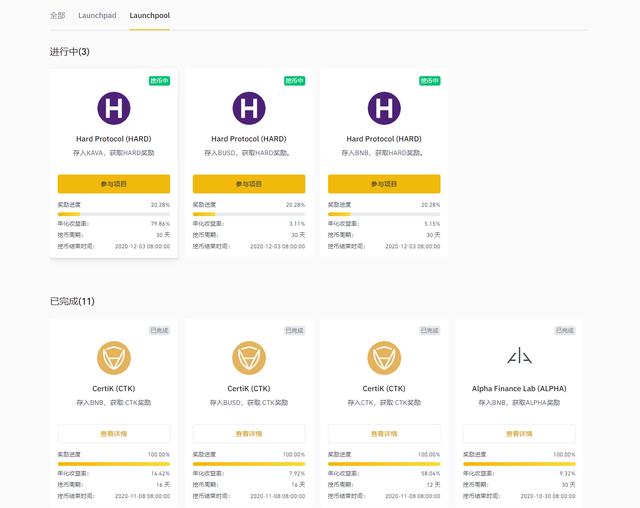
Task: Click 已完成 badge on the ALPHA card
Action: coord(565,331)
